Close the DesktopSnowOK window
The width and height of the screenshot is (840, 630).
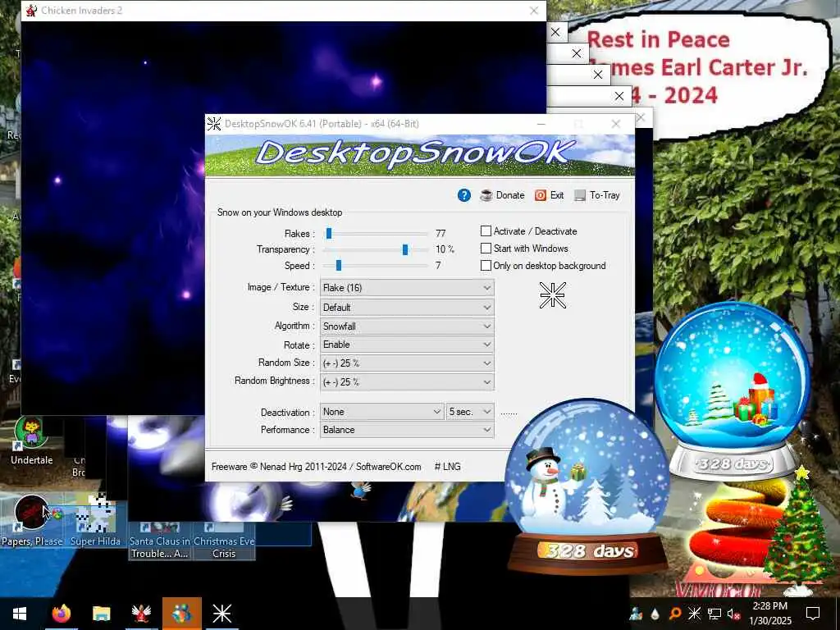click(x=616, y=124)
